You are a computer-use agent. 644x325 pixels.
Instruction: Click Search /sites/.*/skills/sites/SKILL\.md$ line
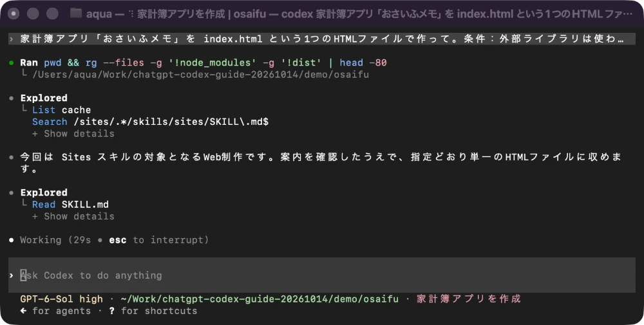click(x=150, y=122)
